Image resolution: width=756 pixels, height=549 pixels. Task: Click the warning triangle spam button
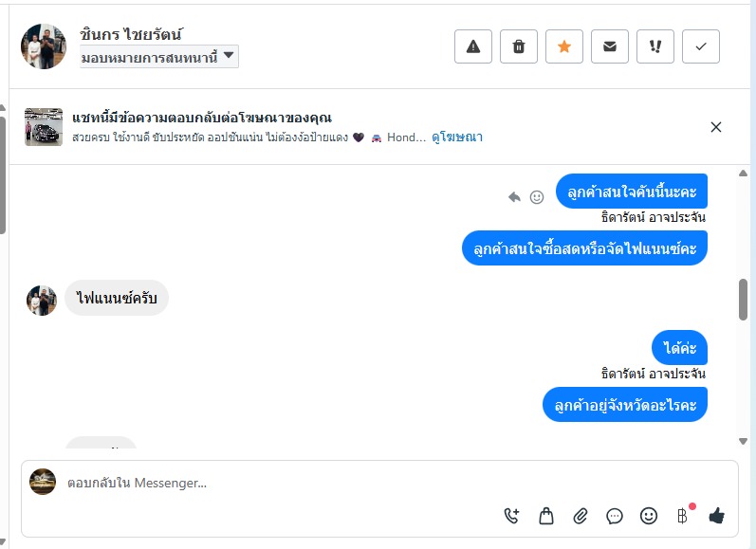pyautogui.click(x=473, y=46)
